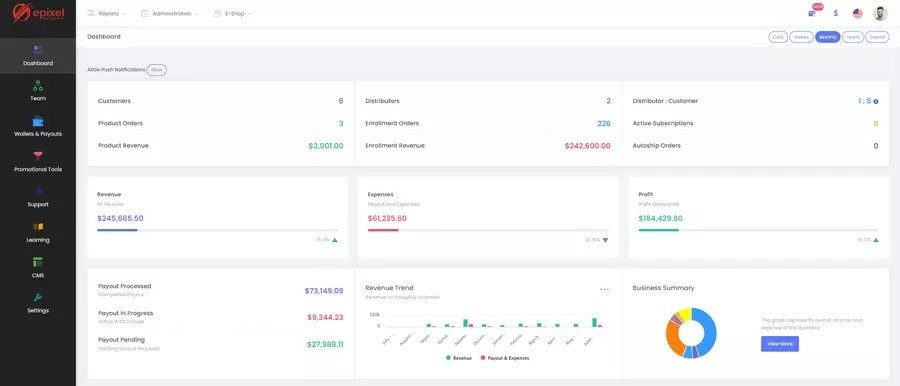Select the Weekly period filter
The image size is (900, 386).
(801, 37)
